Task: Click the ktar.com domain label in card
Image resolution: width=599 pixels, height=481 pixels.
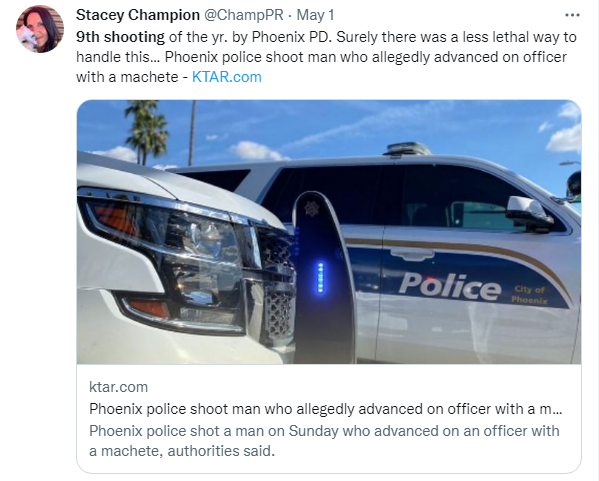Action: pyautogui.click(x=118, y=387)
